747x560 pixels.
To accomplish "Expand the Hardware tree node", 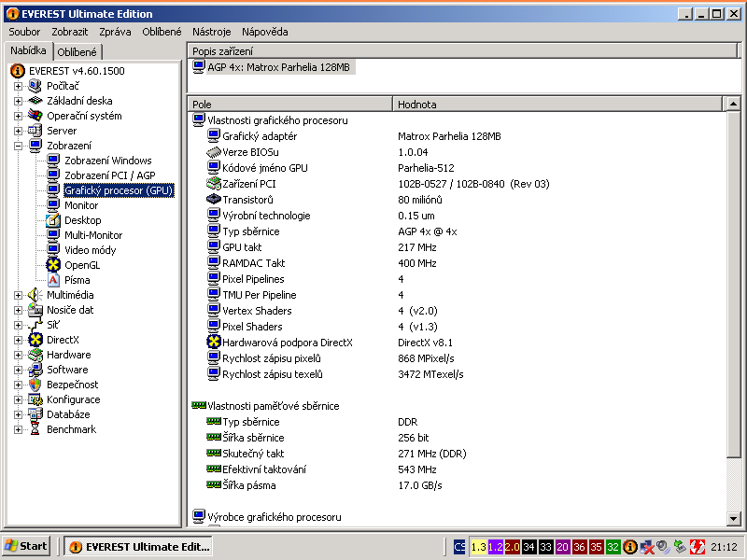I will pos(18,355).
